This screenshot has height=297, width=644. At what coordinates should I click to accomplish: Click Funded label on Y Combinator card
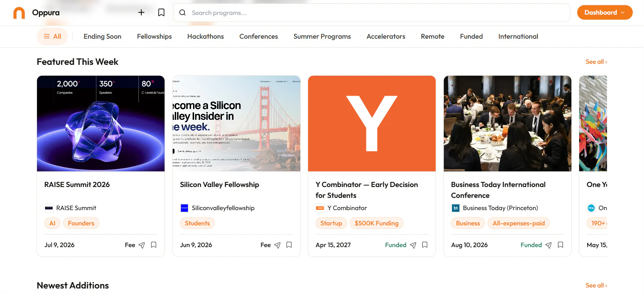point(396,245)
